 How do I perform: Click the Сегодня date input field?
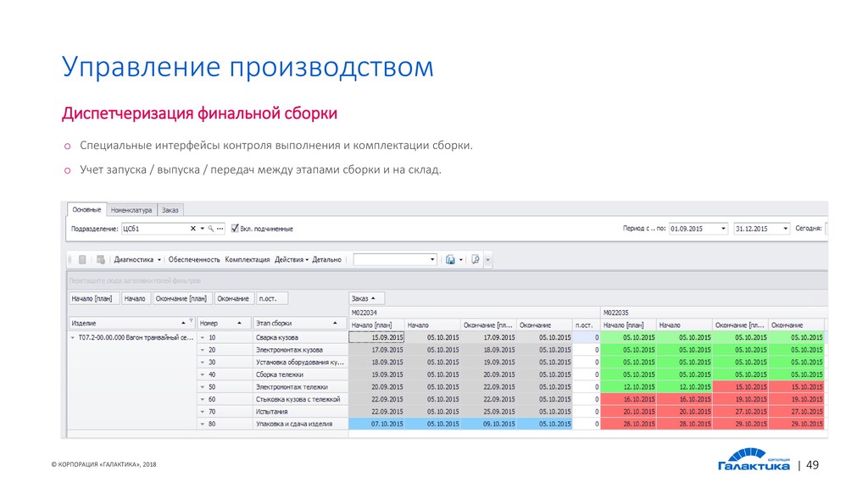[826, 229]
